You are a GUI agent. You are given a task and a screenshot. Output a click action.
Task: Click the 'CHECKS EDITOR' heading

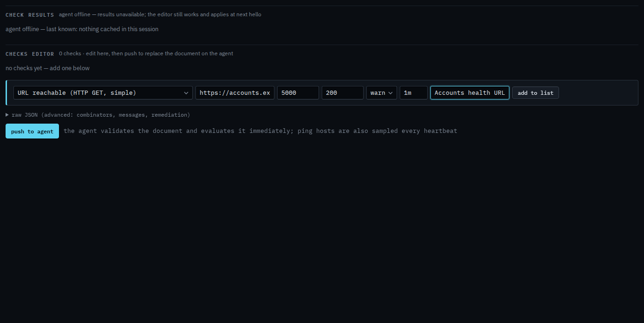click(30, 54)
